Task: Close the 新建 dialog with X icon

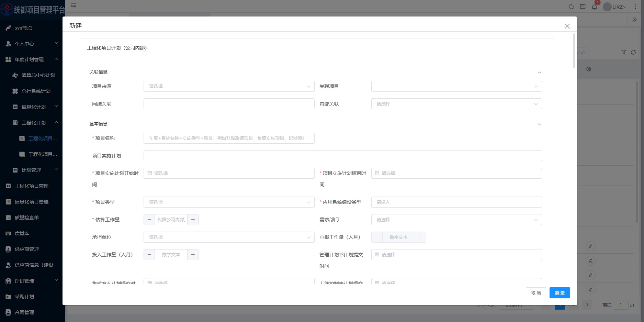Action: point(567,26)
